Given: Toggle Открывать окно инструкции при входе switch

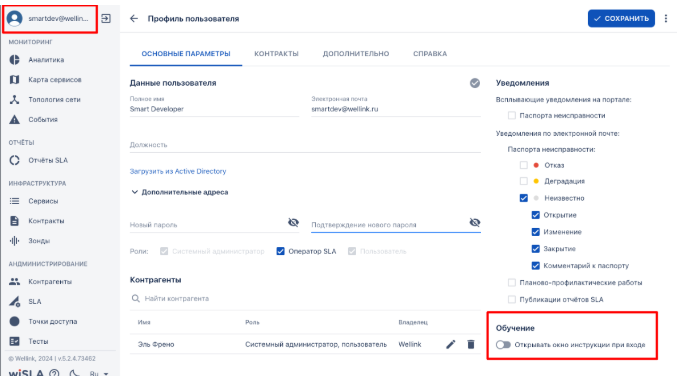Looking at the screenshot, I should point(503,344).
